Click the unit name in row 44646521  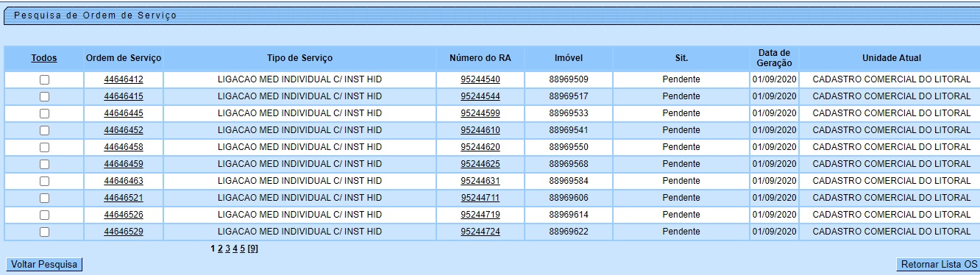pos(892,198)
